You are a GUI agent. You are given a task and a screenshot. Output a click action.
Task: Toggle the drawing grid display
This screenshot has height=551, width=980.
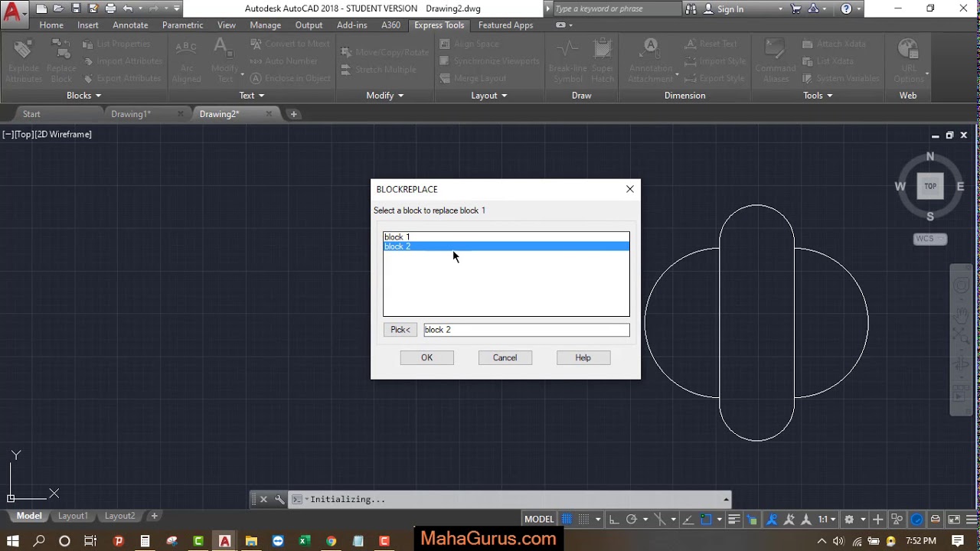(567, 519)
